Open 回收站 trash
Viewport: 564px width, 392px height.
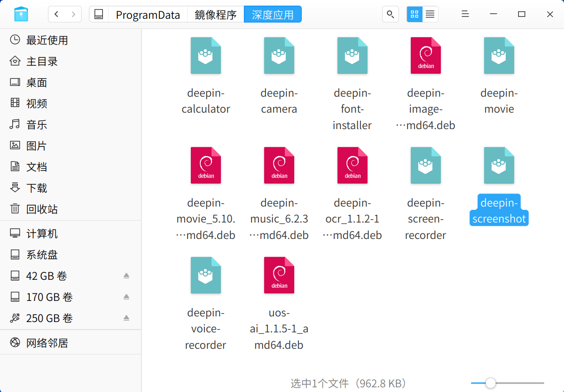[70, 209]
